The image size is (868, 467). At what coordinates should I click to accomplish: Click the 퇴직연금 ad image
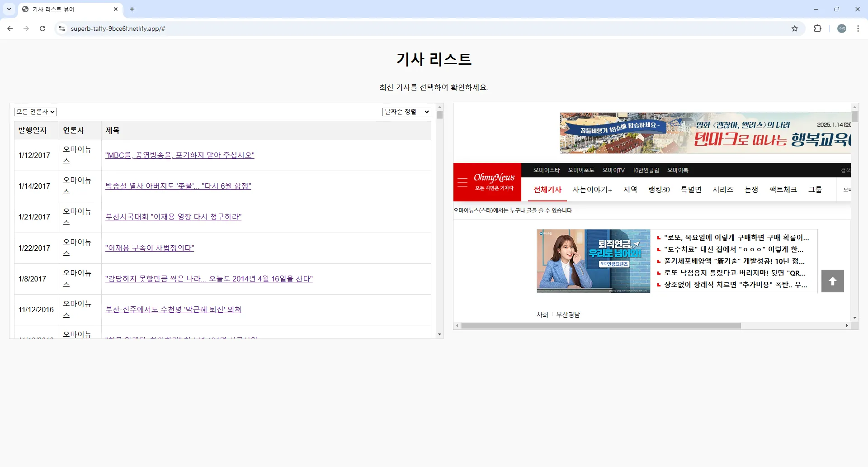point(594,261)
